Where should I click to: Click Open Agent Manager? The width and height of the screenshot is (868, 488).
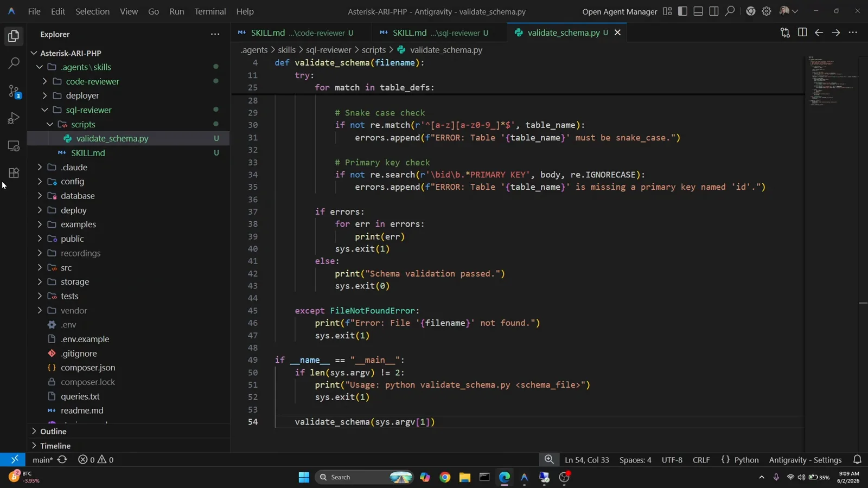620,11
